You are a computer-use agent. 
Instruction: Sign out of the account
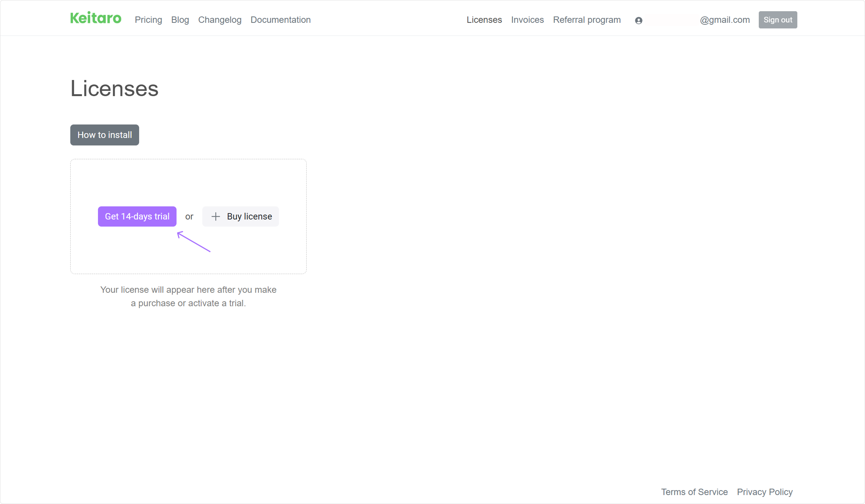(x=778, y=20)
